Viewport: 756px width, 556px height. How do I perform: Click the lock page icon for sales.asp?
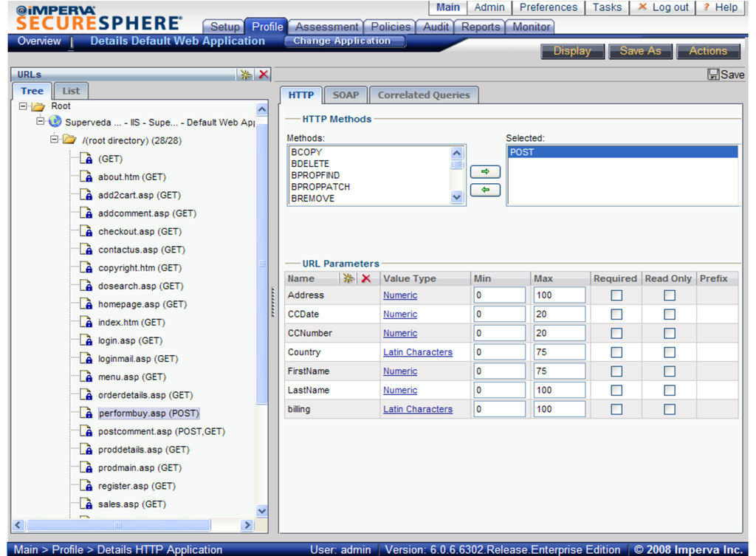(86, 504)
